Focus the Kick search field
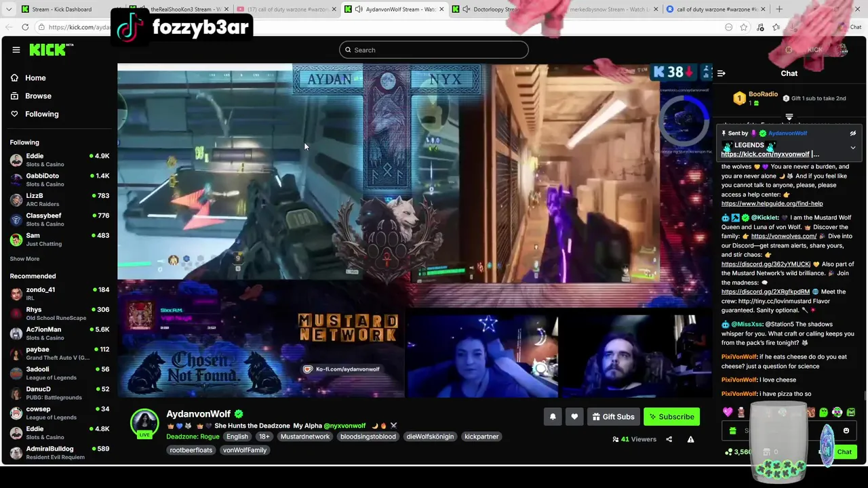The image size is (868, 488). click(x=434, y=49)
